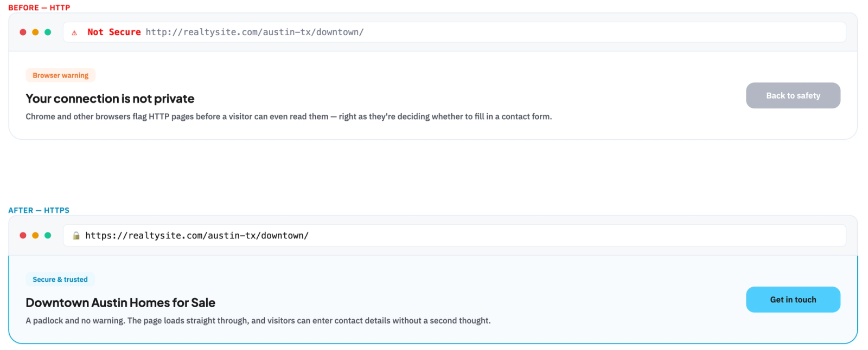
Task: Click the padlock icon in HTTPS bar
Action: (x=76, y=236)
